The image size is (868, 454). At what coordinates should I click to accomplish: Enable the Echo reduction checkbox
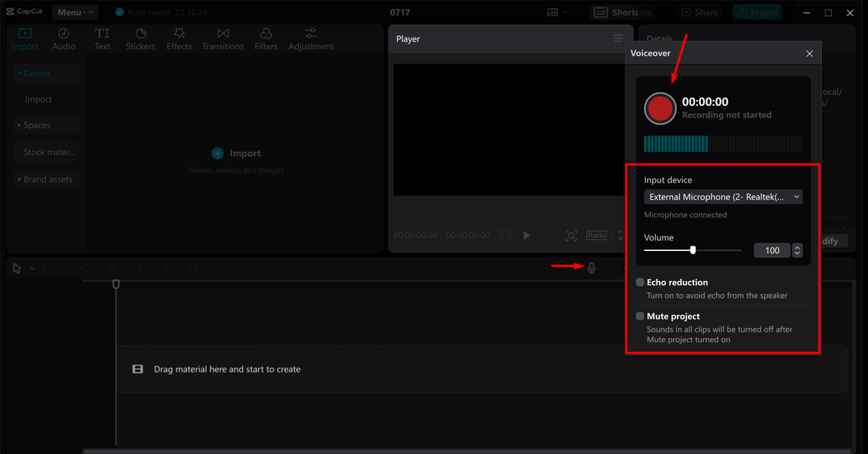pyautogui.click(x=640, y=282)
